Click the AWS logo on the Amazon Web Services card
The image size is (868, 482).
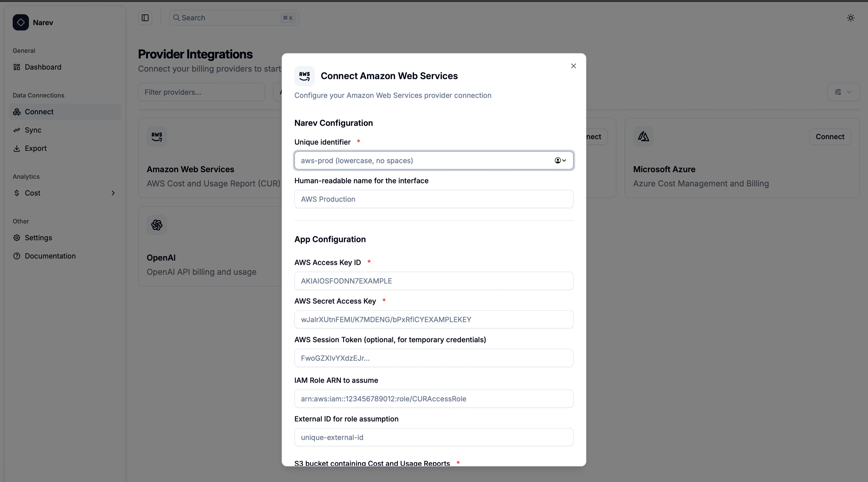pos(157,137)
